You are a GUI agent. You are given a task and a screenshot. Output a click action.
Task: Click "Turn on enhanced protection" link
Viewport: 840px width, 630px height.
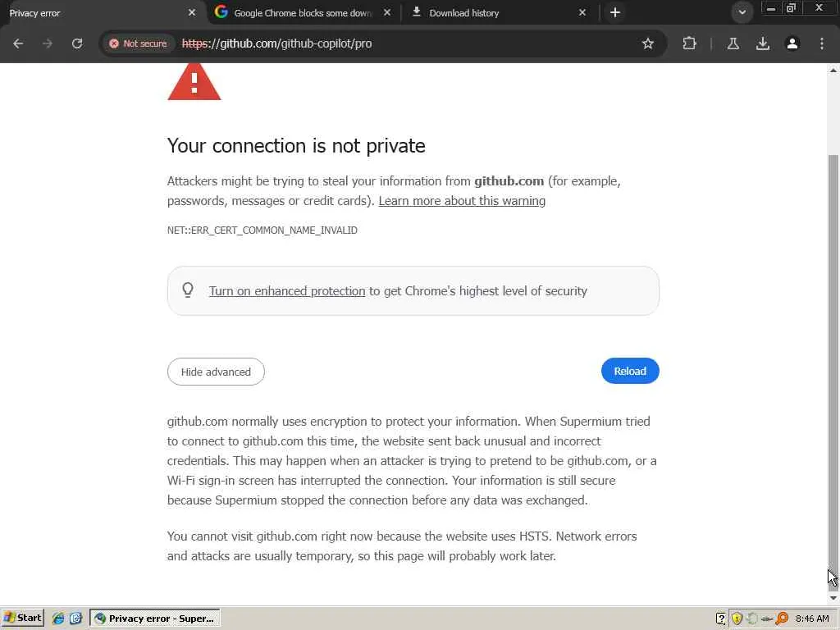(287, 291)
